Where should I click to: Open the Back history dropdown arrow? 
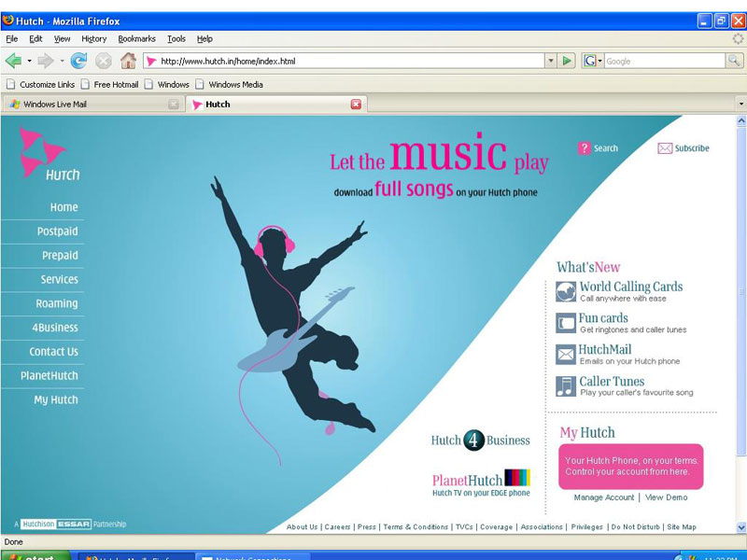(29, 61)
